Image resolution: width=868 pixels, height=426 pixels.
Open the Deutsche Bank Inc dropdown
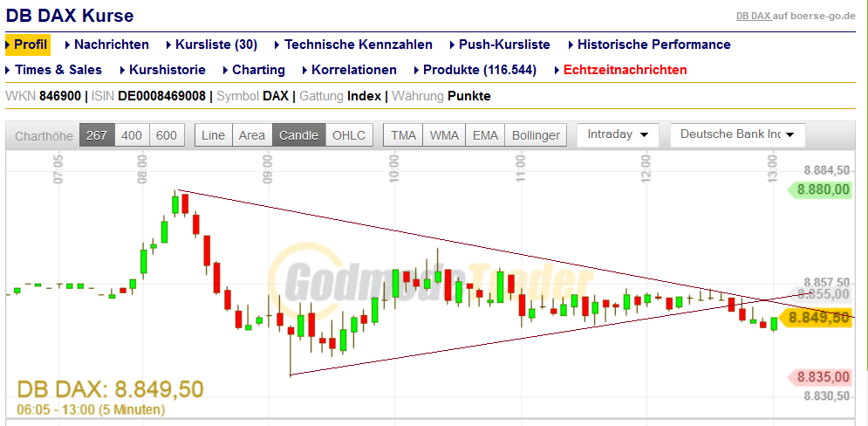tap(737, 134)
